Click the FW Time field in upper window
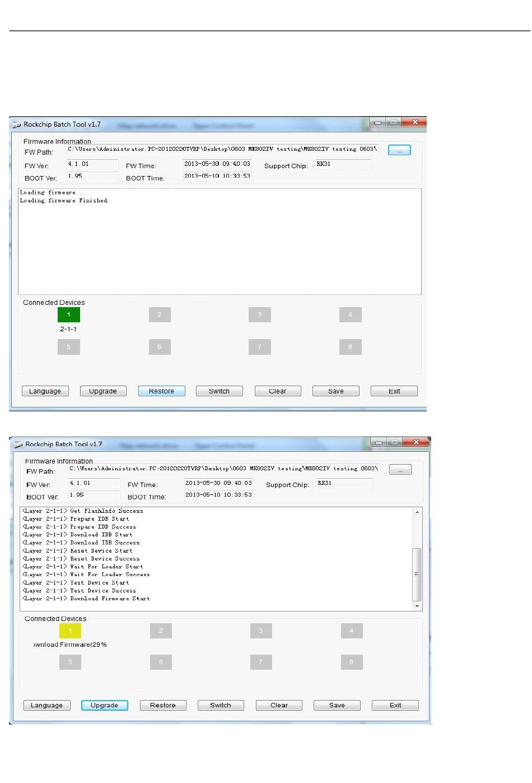This screenshot has width=532, height=783. point(217,164)
